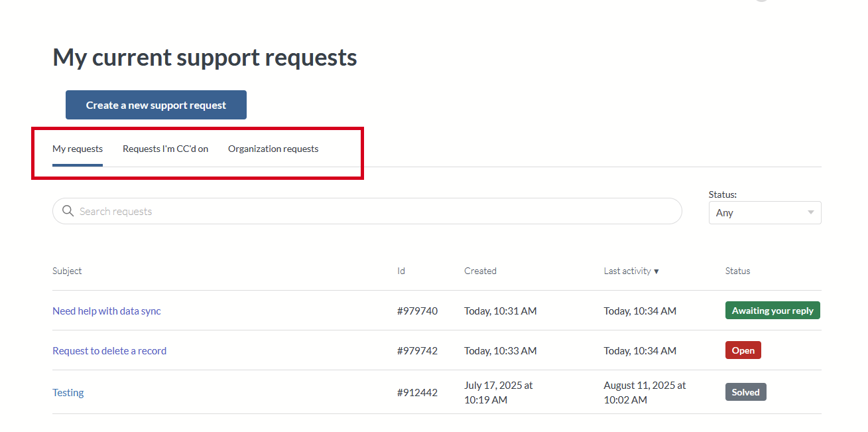
Task: Click the red Open status badge
Action: 743,350
